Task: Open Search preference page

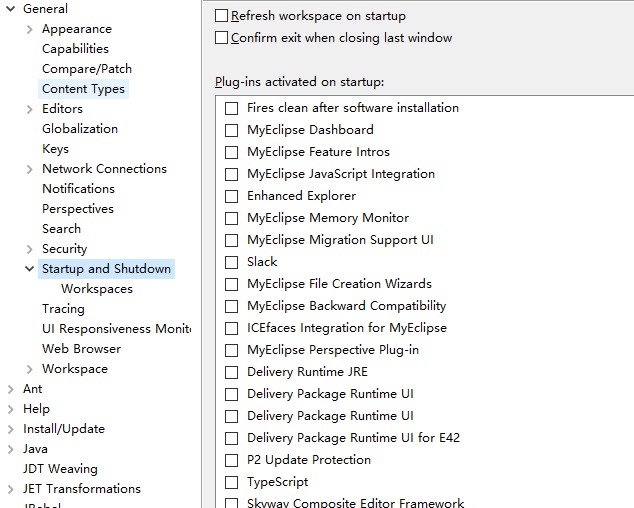Action: [x=61, y=229]
